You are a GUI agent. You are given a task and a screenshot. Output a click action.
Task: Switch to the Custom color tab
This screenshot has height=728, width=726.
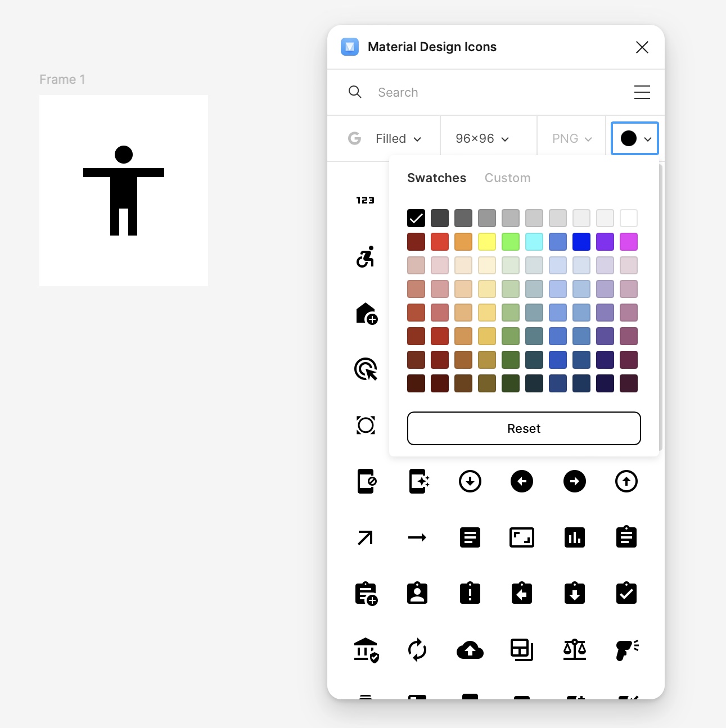[x=508, y=178]
